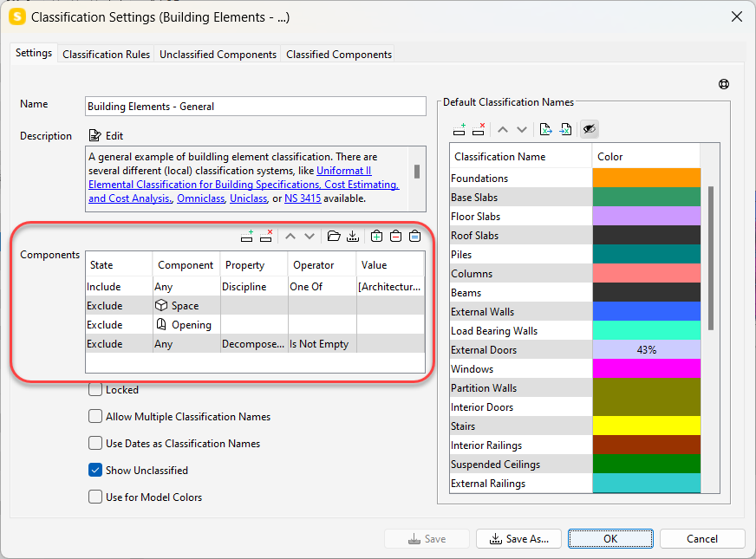The height and width of the screenshot is (559, 756).
Task: Open the Omniclass link
Action: pyautogui.click(x=200, y=198)
